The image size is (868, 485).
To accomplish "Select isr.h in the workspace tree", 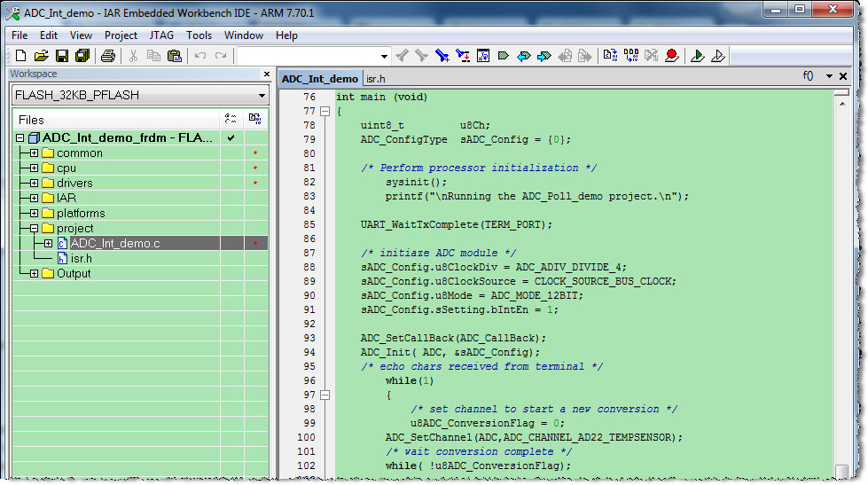I will pyautogui.click(x=81, y=259).
